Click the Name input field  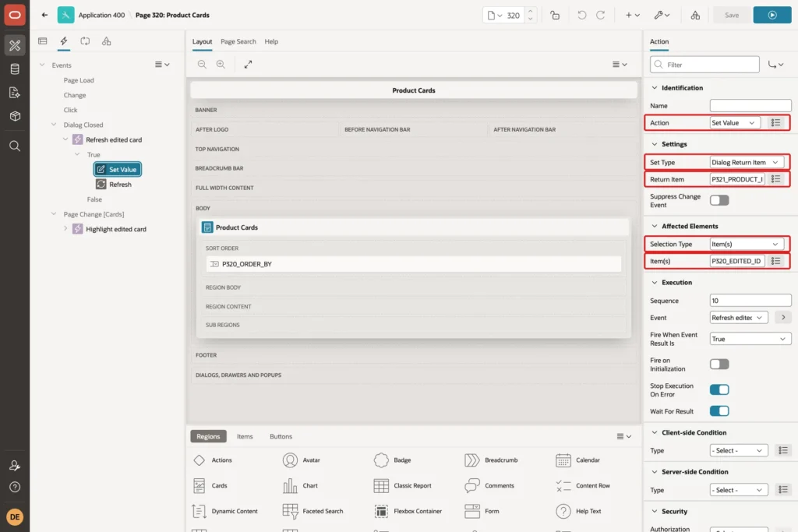[x=750, y=106]
